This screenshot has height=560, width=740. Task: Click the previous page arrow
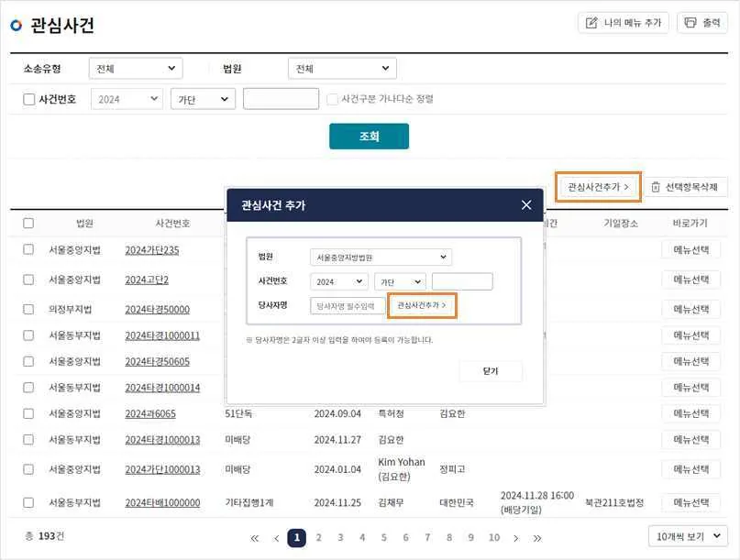(x=276, y=538)
